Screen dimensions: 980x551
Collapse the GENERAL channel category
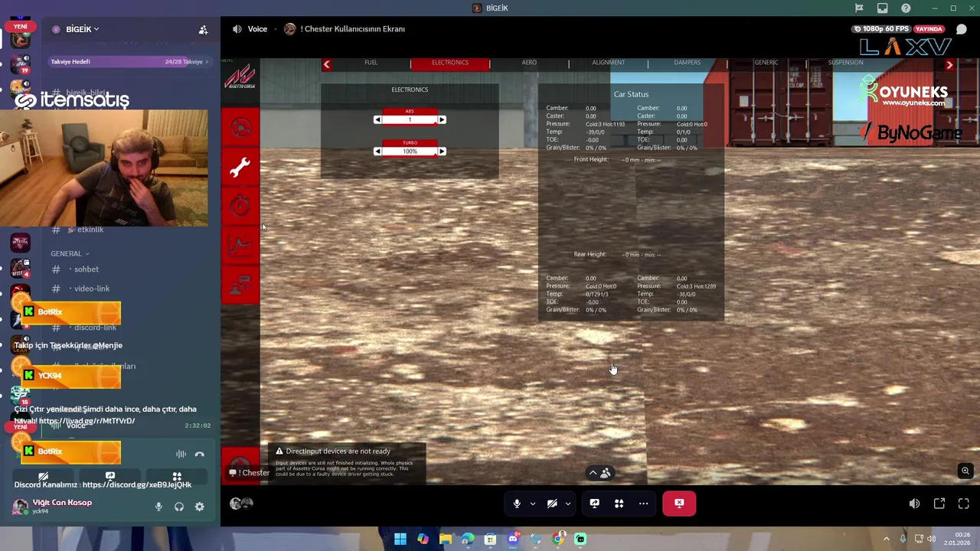click(70, 253)
